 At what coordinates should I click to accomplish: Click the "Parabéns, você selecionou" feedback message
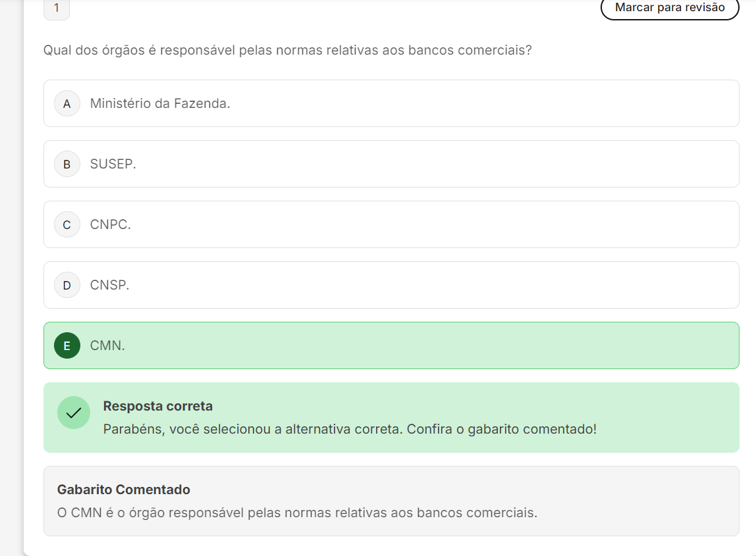(350, 429)
